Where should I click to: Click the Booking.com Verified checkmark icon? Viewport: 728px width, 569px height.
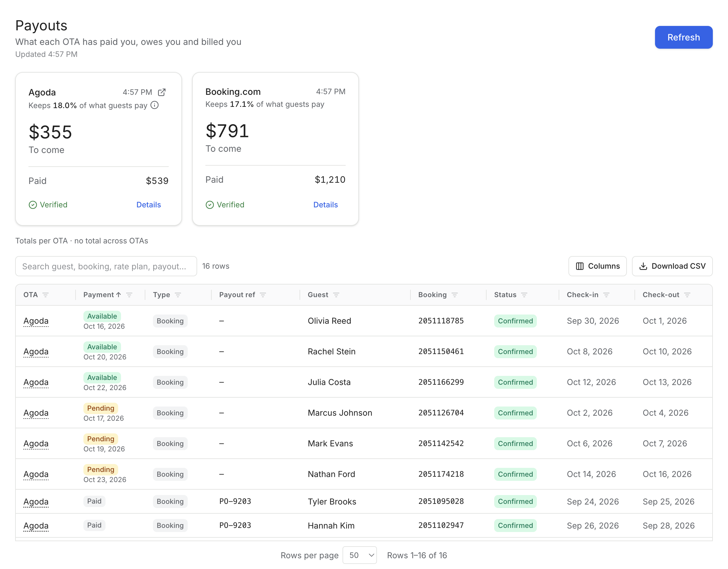click(x=210, y=205)
